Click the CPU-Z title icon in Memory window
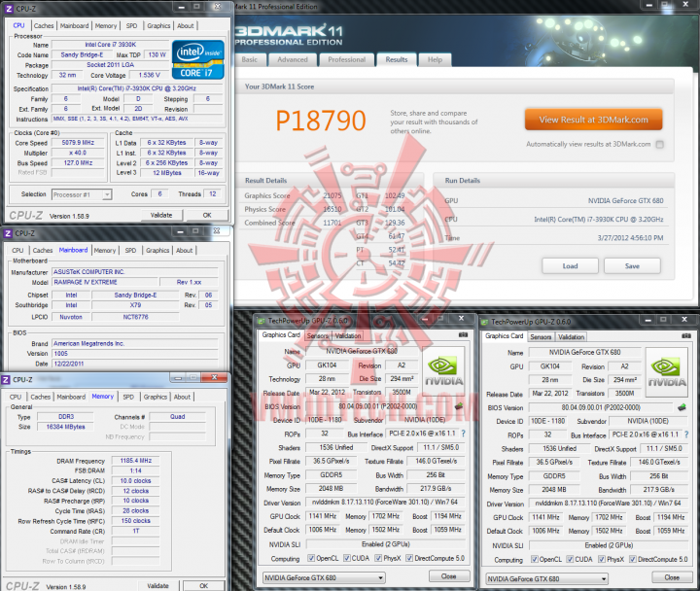 point(6,380)
